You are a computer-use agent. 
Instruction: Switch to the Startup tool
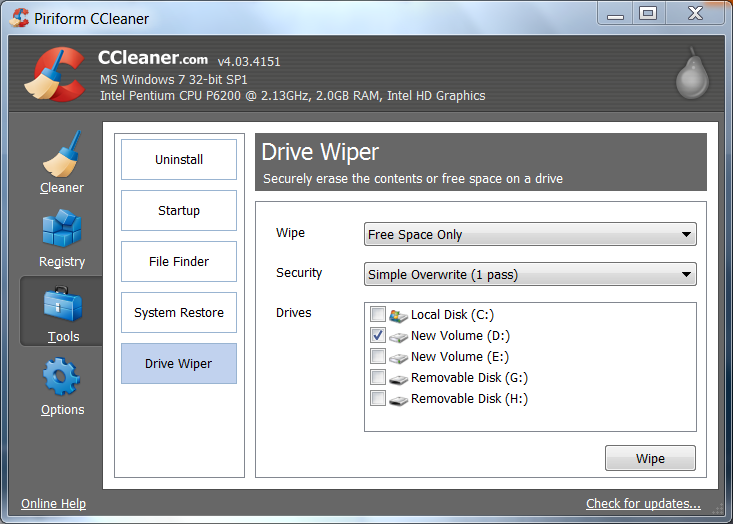coord(179,210)
